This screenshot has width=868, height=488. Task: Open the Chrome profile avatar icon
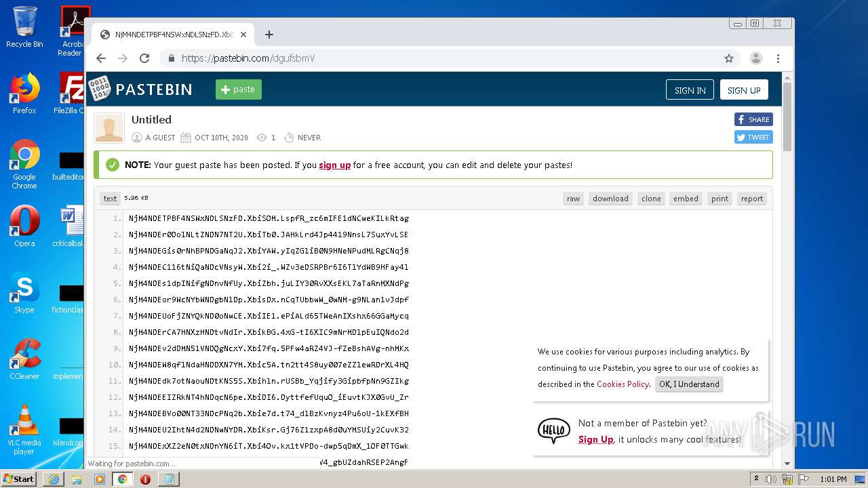click(x=756, y=58)
